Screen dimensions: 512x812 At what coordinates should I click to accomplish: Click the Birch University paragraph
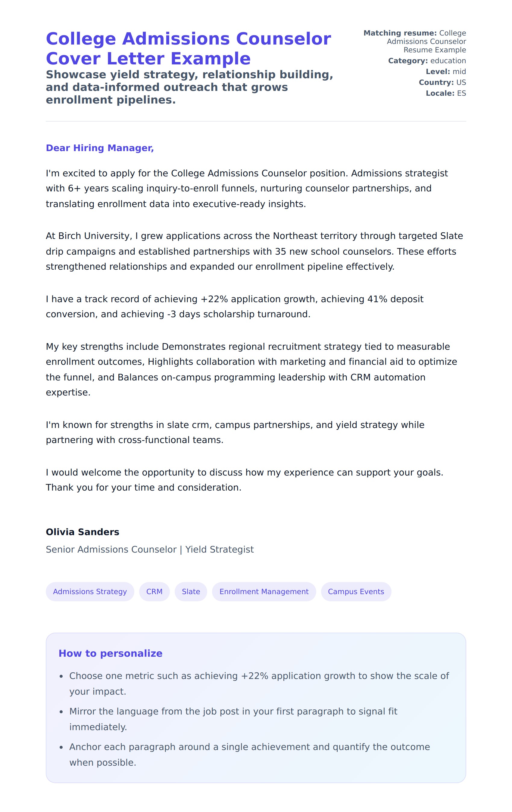click(x=254, y=251)
